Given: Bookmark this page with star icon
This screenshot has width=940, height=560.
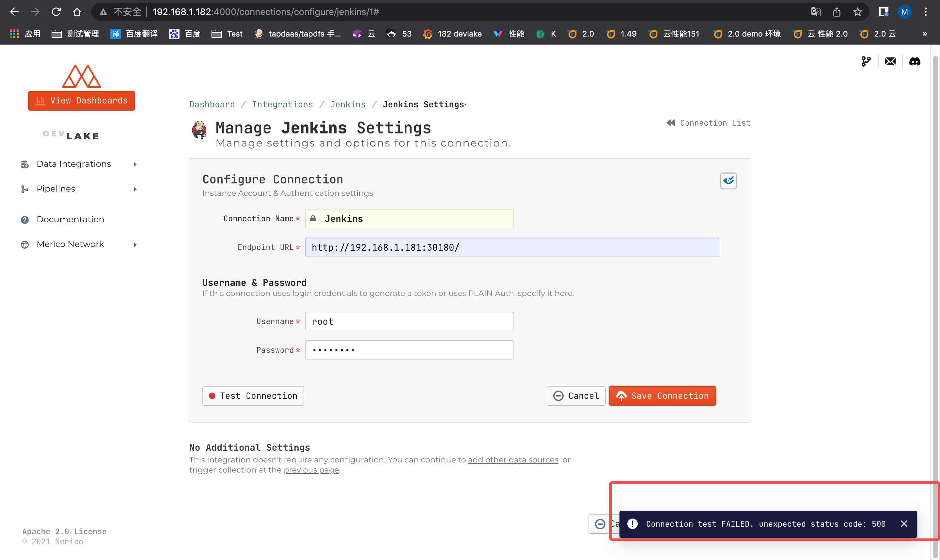Looking at the screenshot, I should 858,12.
